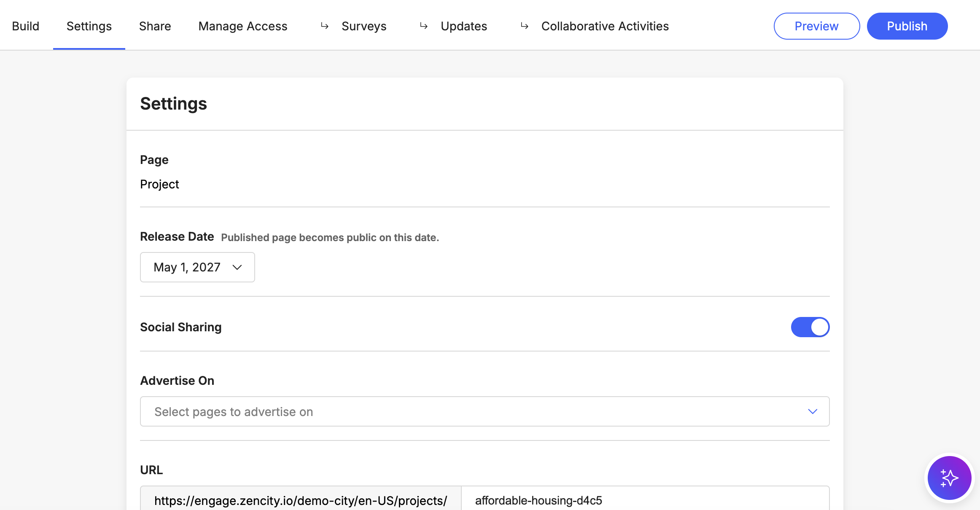
Task: Go to the Manage Access tab
Action: [x=242, y=26]
